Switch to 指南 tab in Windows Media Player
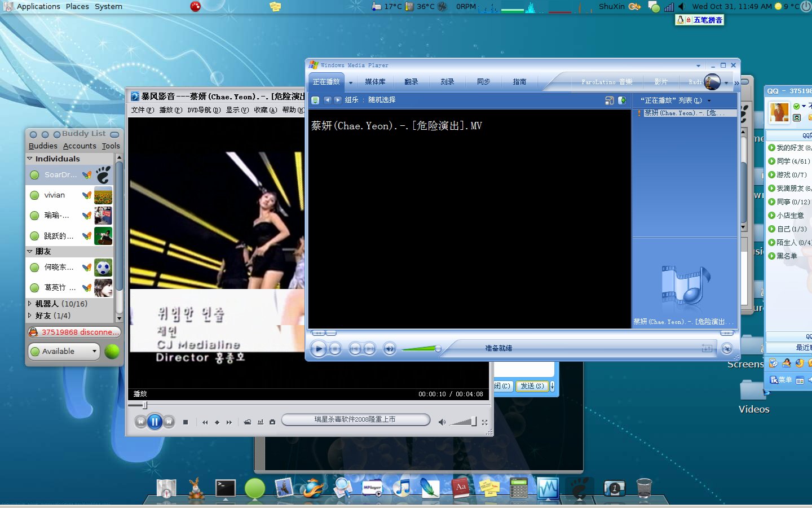812x508 pixels. click(x=519, y=82)
